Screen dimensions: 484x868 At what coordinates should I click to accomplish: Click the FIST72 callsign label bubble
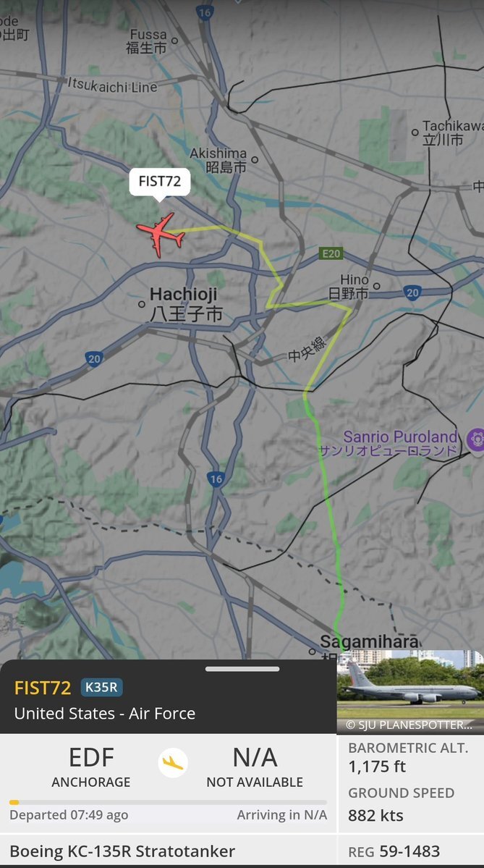(x=159, y=182)
